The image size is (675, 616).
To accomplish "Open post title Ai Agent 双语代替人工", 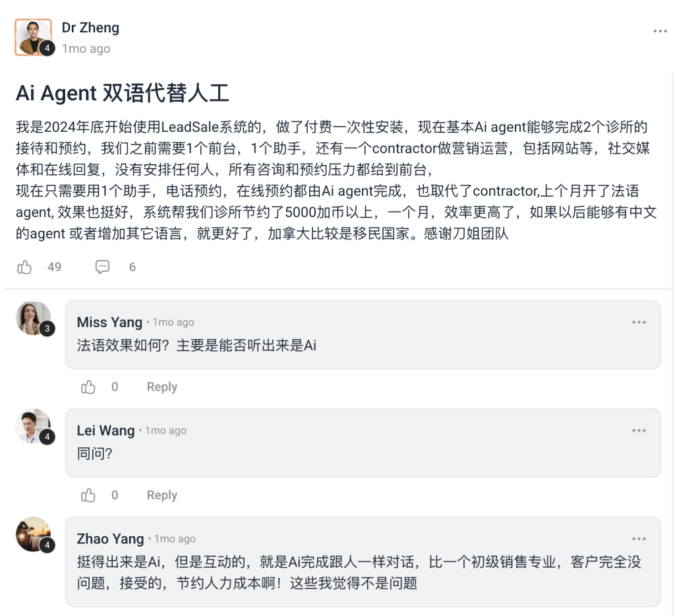I will click(122, 93).
